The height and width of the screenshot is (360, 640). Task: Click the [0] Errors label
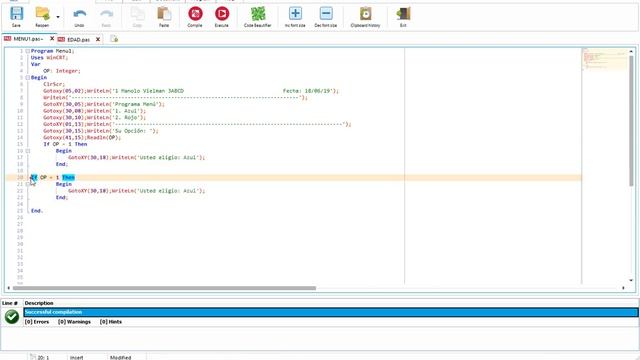pyautogui.click(x=37, y=322)
